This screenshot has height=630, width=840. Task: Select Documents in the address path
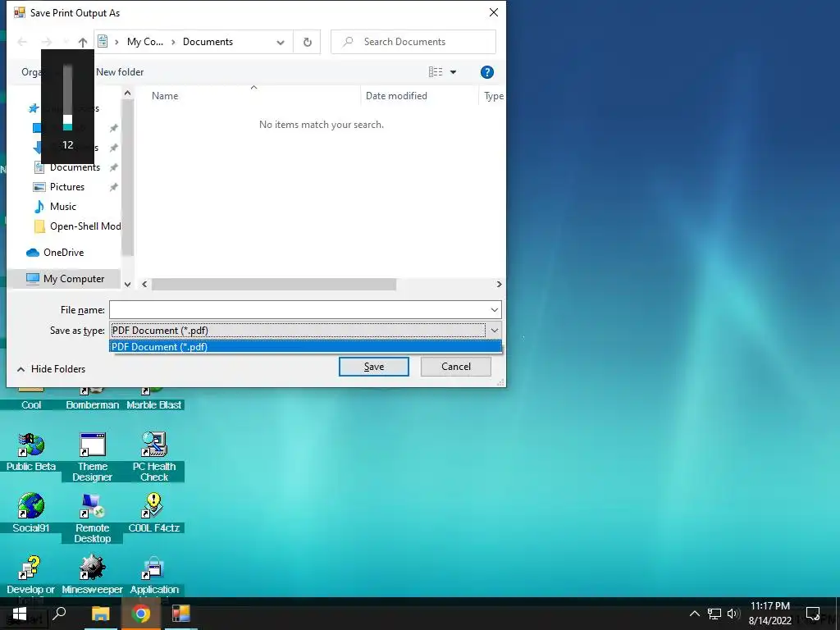(208, 42)
